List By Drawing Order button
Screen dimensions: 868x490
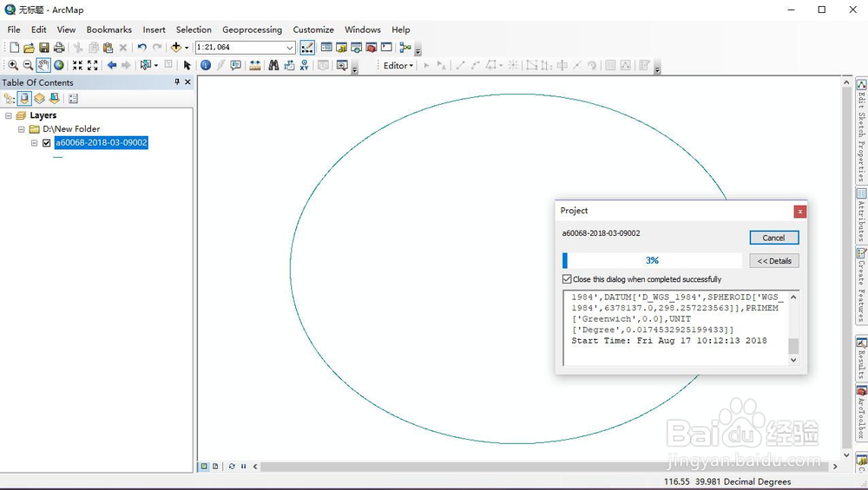(10, 99)
